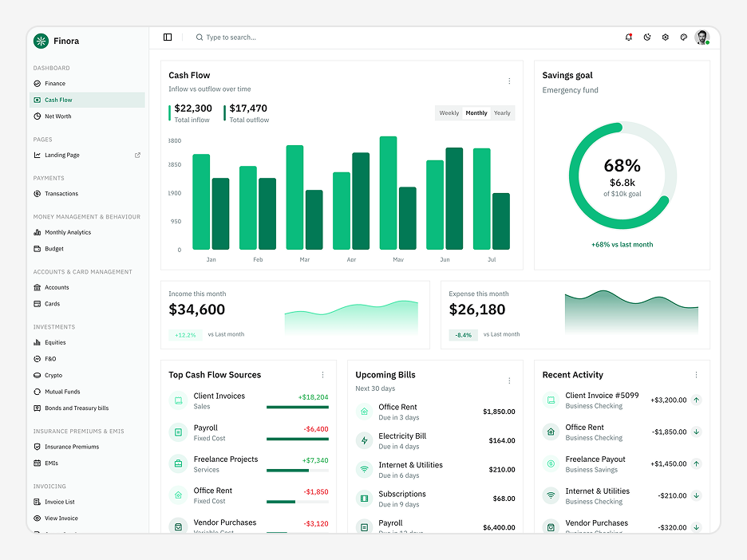Click down arrow beside Office Rent activity
Image resolution: width=747 pixels, height=560 pixels.
[697, 432]
